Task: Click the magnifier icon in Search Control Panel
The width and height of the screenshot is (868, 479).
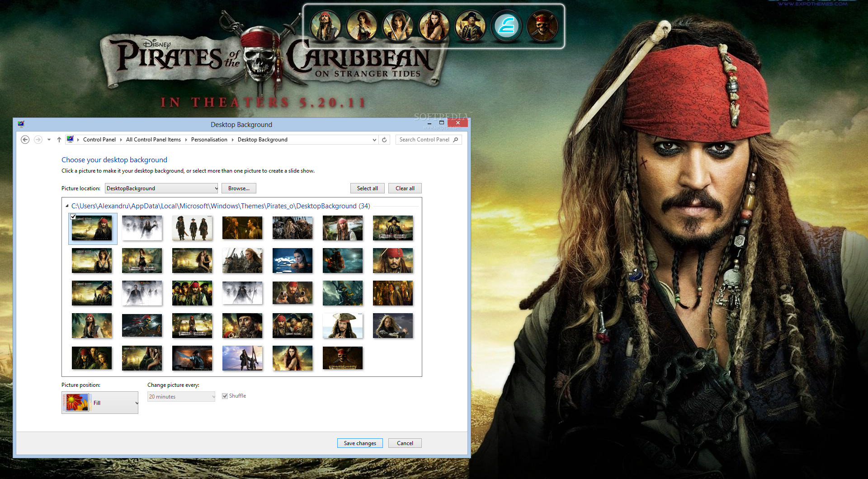Action: pos(456,140)
